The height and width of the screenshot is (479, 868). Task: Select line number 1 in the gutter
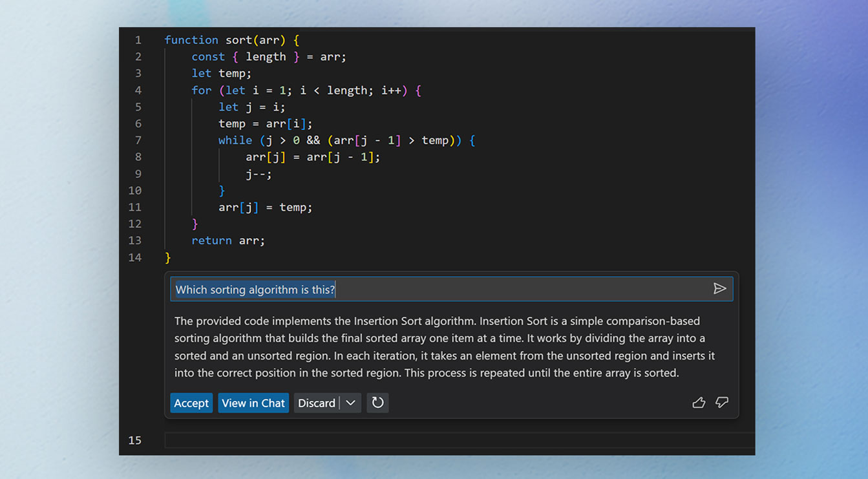pos(138,40)
